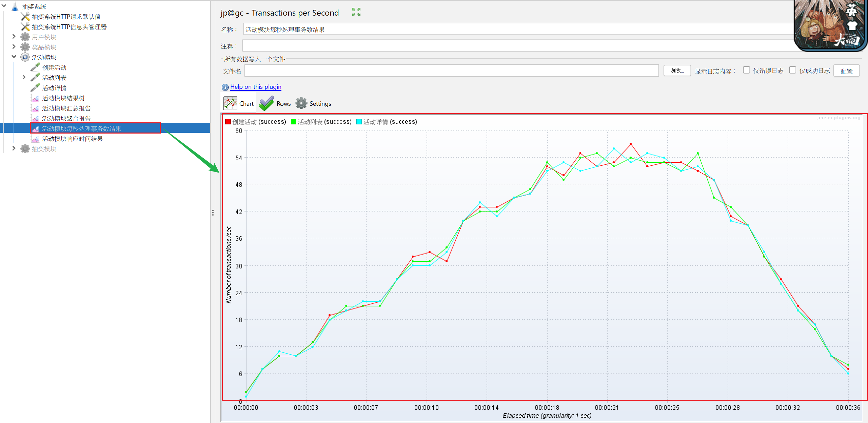The image size is (868, 423).
Task: Click the fullscreen expand icon beside title
Action: click(x=356, y=12)
